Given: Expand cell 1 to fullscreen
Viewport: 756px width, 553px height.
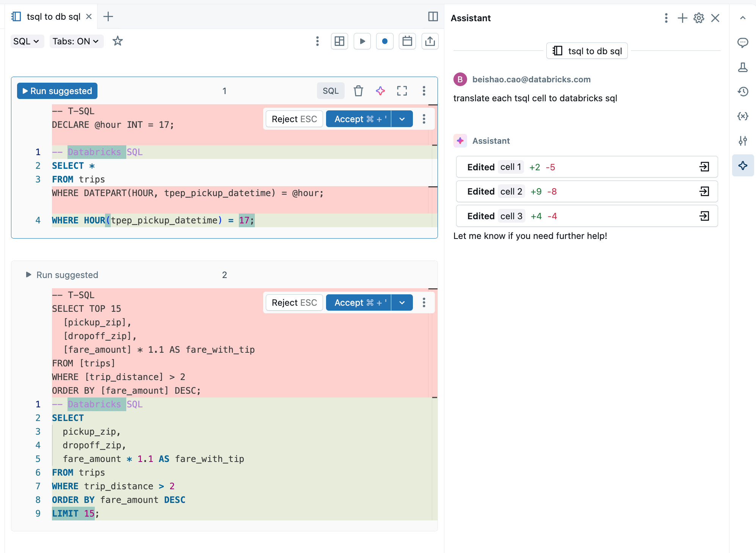Looking at the screenshot, I should click(x=402, y=91).
